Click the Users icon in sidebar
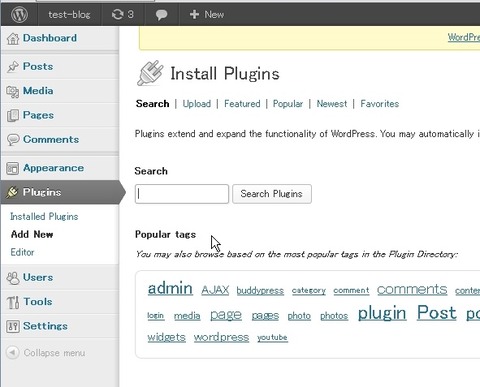 click(x=13, y=278)
